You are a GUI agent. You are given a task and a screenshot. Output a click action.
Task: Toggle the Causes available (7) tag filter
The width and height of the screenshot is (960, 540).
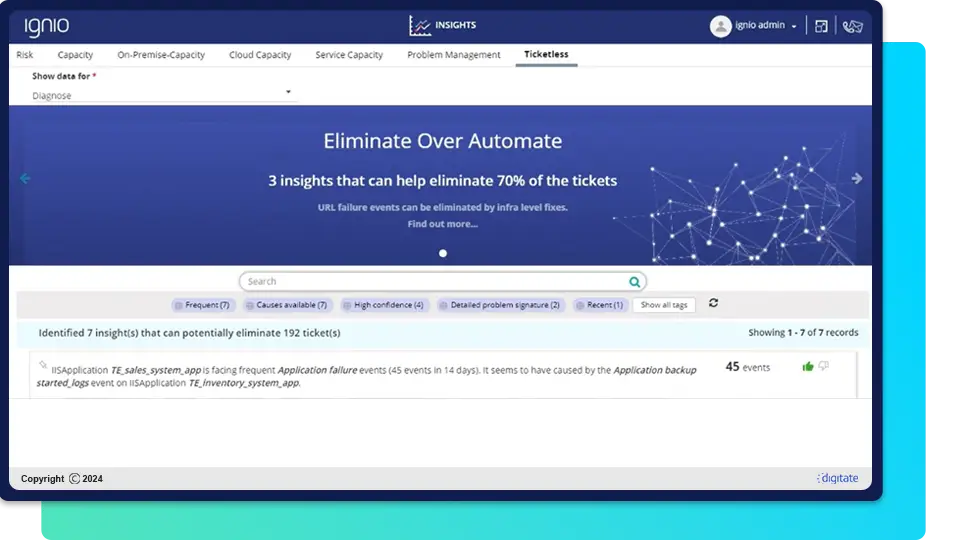pyautogui.click(x=286, y=305)
